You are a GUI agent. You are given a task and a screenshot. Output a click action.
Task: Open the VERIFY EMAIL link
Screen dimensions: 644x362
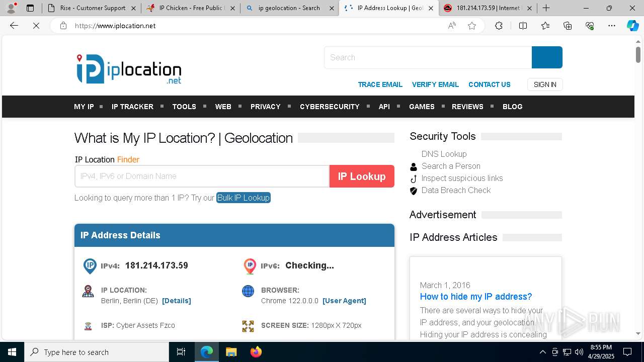[x=435, y=84]
